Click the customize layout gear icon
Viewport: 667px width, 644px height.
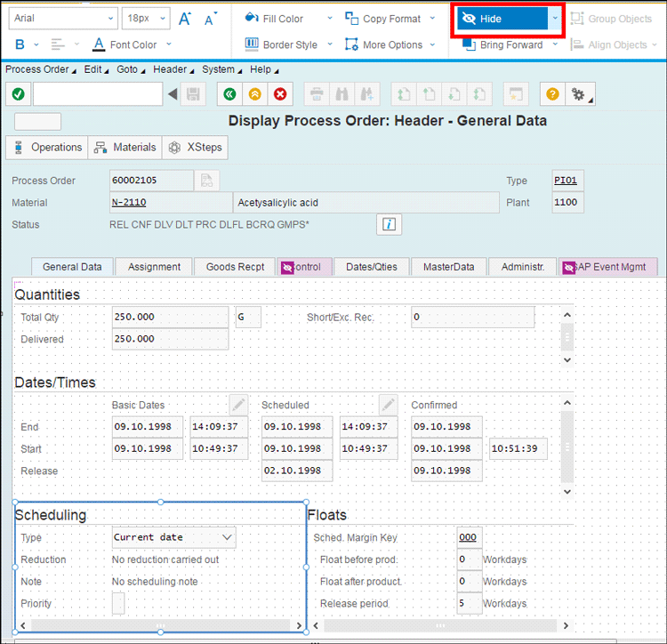point(579,94)
